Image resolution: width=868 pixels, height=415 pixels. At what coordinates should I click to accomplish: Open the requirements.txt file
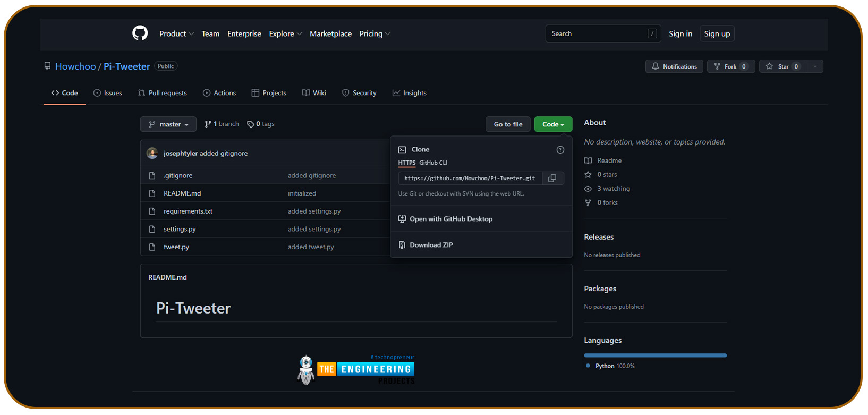(188, 211)
